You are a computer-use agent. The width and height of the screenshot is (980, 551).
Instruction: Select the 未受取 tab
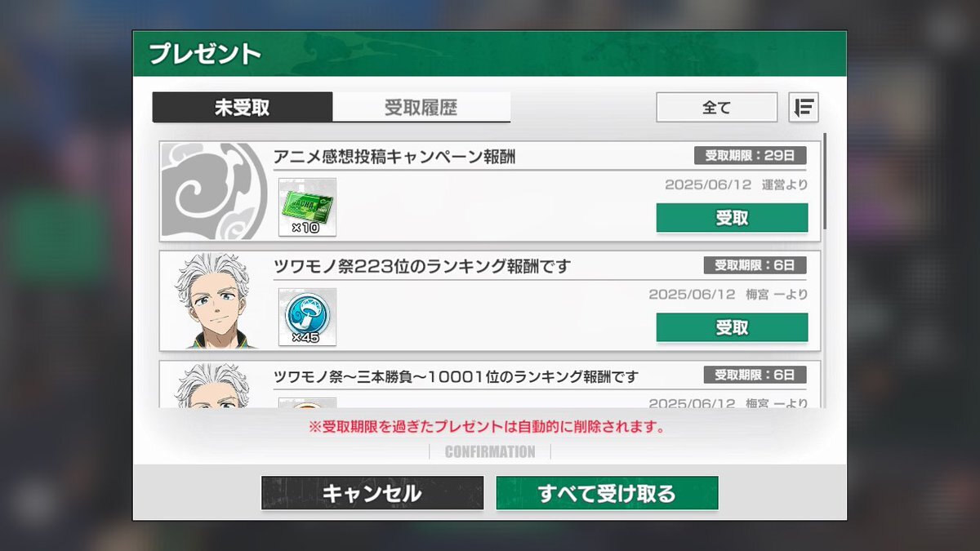click(243, 108)
